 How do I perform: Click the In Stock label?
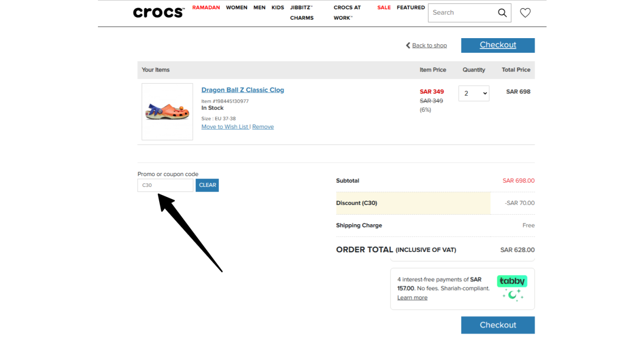pos(212,108)
